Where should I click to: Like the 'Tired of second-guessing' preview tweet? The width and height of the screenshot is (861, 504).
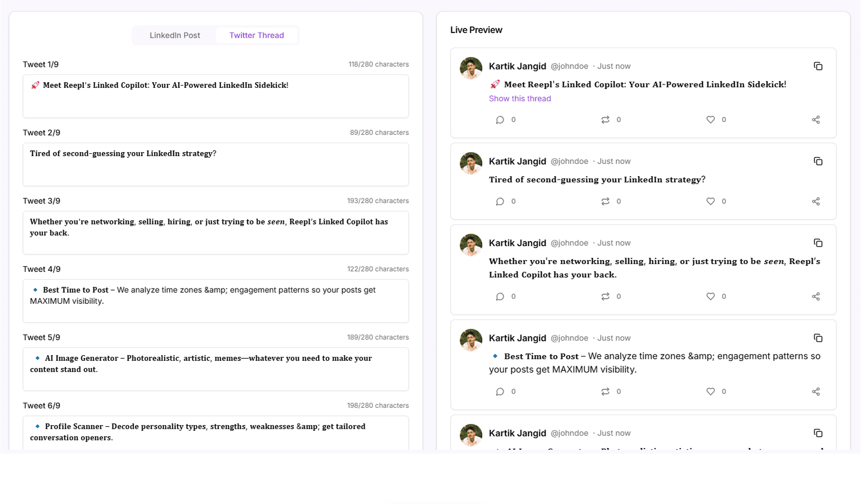(710, 201)
